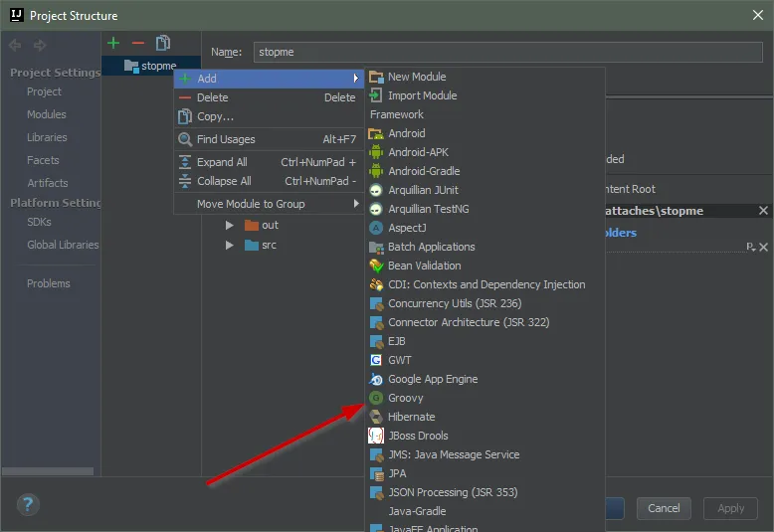The image size is (774, 532).
Task: Click the copy module toolbar icon
Action: point(163,43)
